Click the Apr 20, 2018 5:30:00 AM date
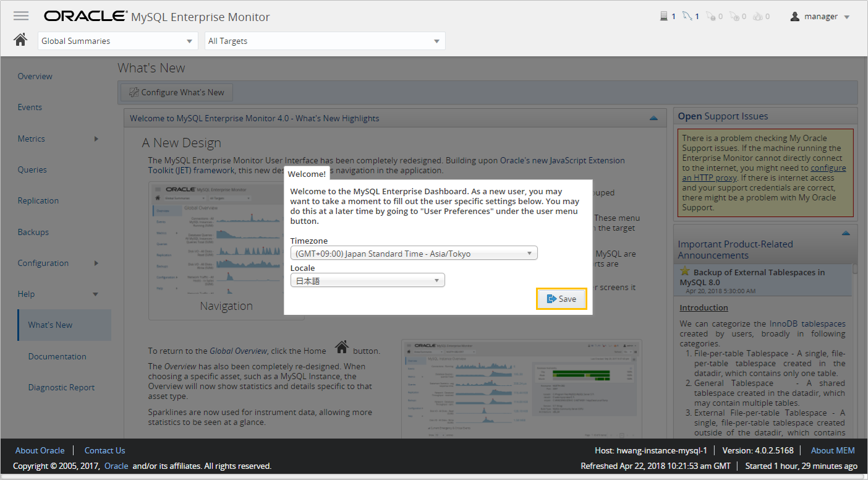Image resolution: width=868 pixels, height=480 pixels. pyautogui.click(x=720, y=291)
